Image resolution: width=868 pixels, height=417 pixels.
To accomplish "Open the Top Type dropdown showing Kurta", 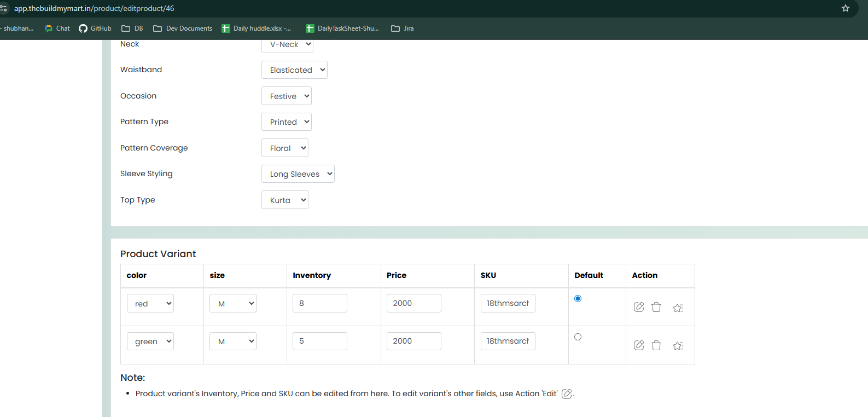I will click(285, 200).
